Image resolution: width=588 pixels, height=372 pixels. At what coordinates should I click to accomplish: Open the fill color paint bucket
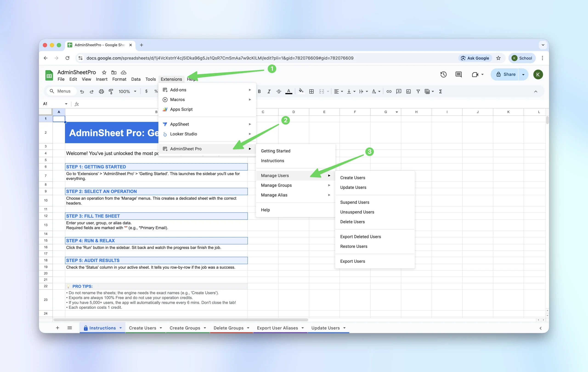301,91
